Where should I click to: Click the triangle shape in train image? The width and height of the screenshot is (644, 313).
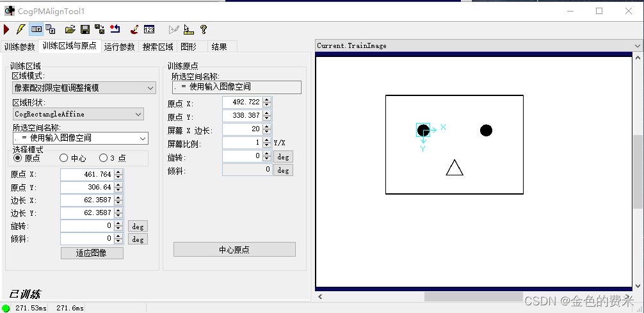point(455,168)
